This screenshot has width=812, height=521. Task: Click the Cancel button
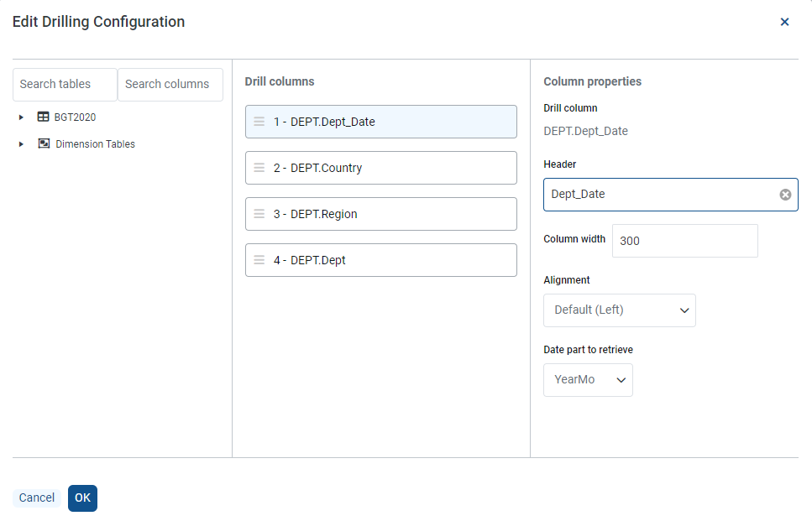pos(37,498)
